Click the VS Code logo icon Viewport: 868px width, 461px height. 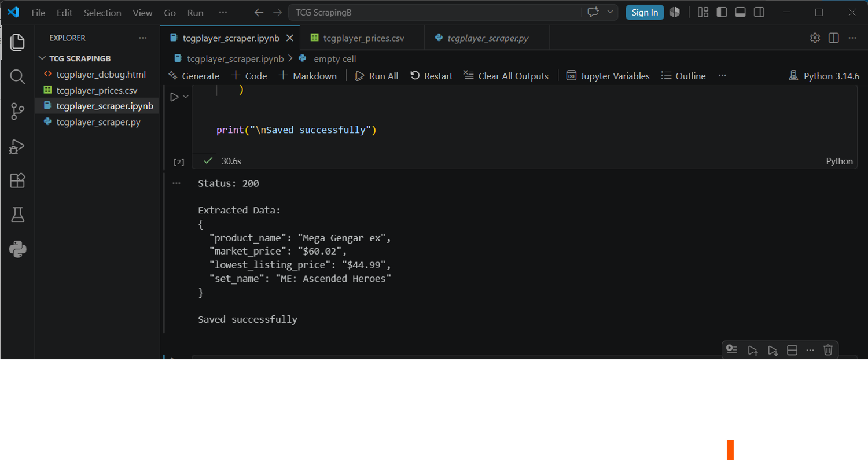(13, 12)
